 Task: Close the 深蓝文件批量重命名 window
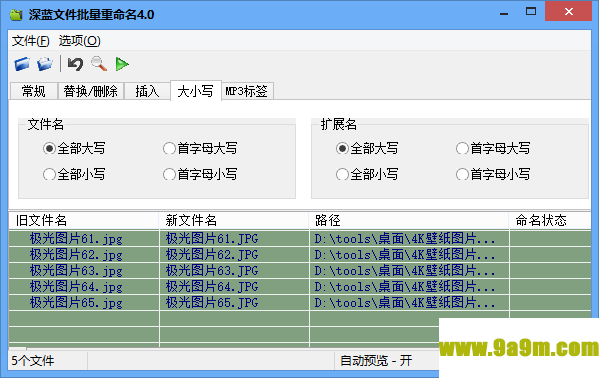tap(568, 11)
